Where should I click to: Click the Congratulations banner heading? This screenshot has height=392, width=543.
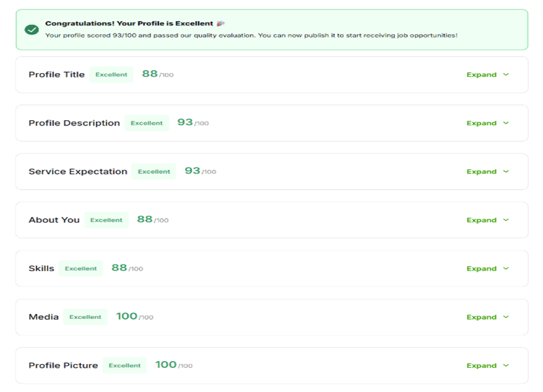(129, 24)
